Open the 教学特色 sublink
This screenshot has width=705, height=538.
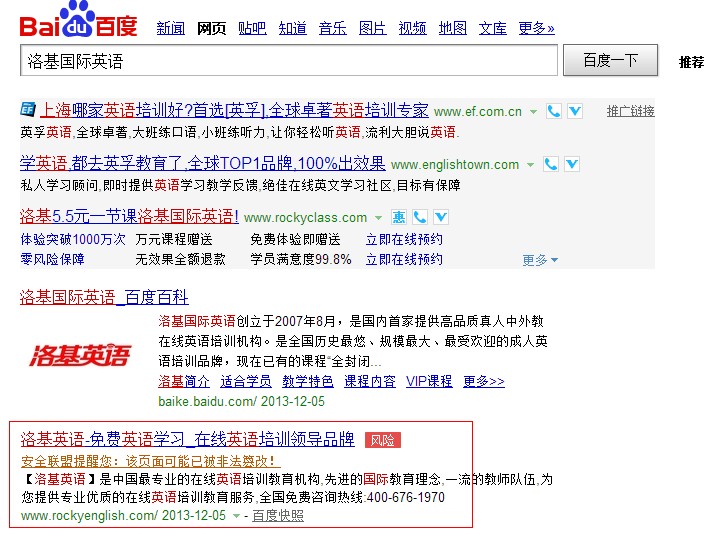coord(308,382)
